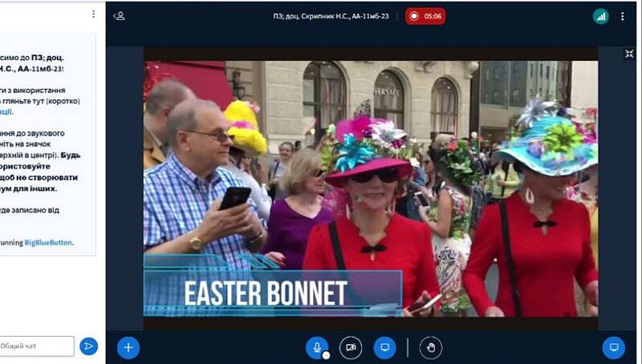Toggle the red recording indicator 05:06
The width and height of the screenshot is (642, 364).
point(425,16)
